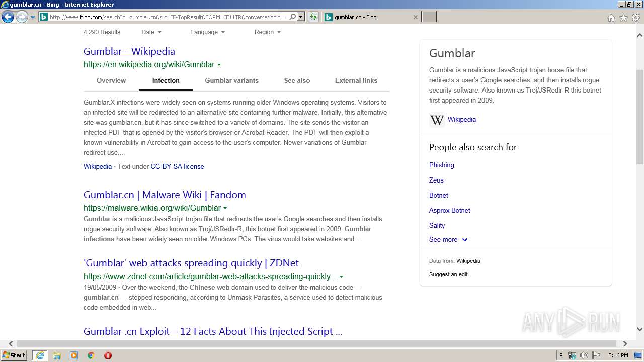Click Suggest an edit link
Viewport: 644px width, 362px height.
[x=448, y=274]
